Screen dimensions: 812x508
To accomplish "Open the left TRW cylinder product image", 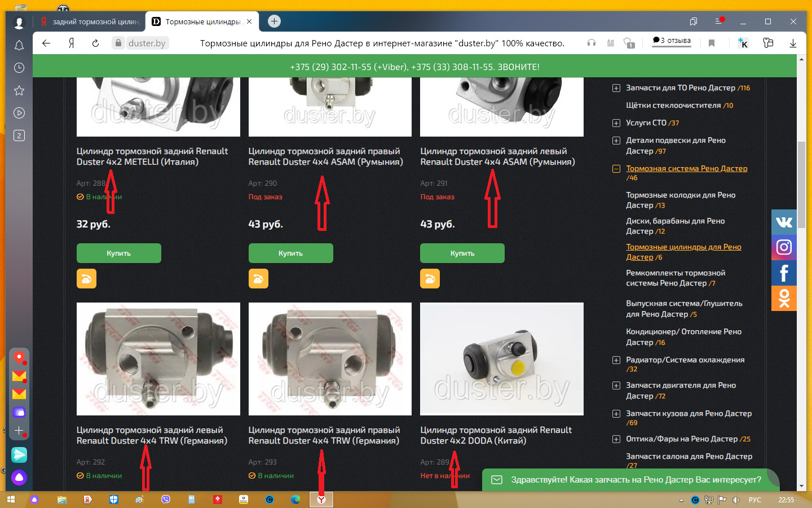I will pos(158,359).
